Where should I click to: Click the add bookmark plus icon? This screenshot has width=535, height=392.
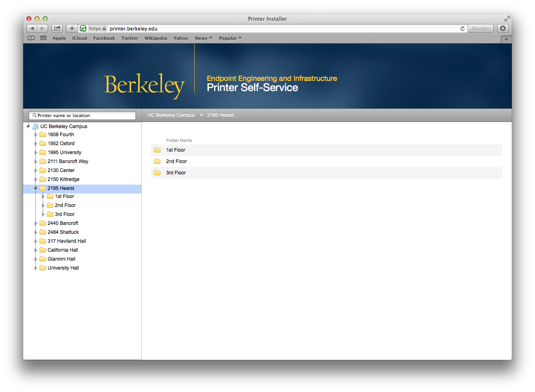coord(72,28)
